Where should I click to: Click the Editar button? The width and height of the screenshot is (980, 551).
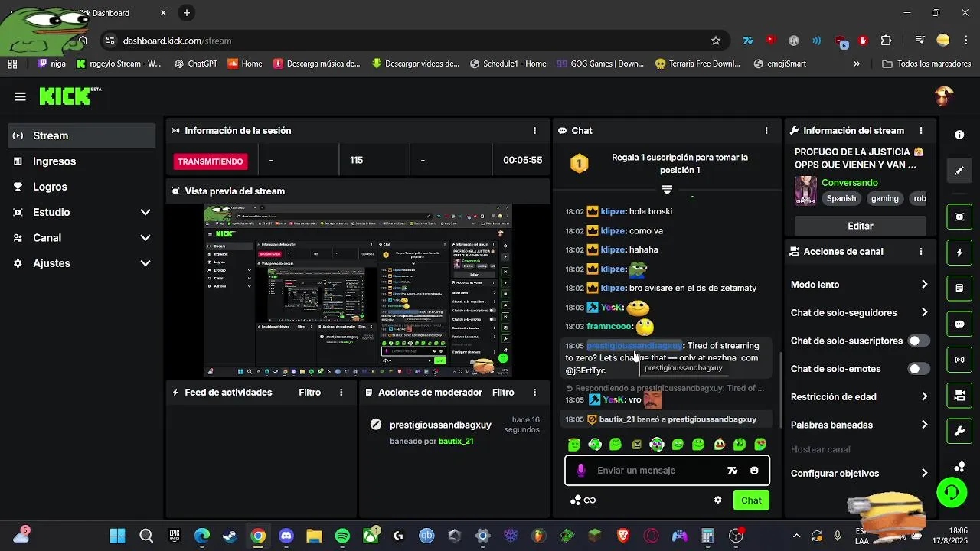click(860, 226)
